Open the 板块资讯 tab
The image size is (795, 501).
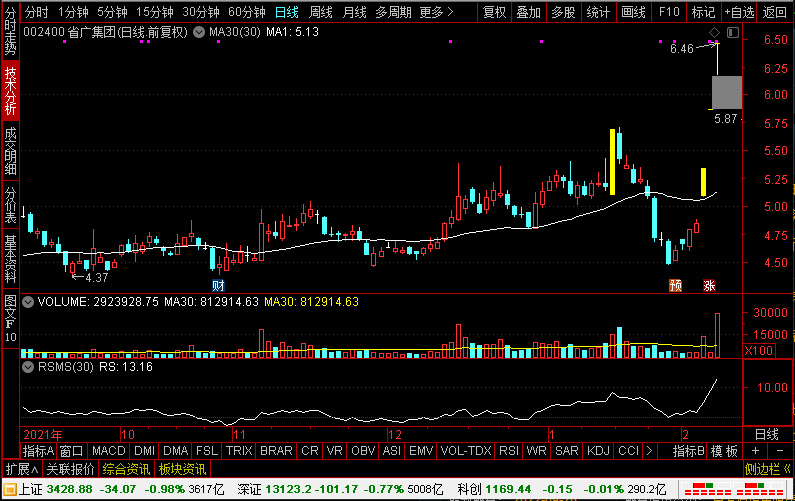pos(182,469)
